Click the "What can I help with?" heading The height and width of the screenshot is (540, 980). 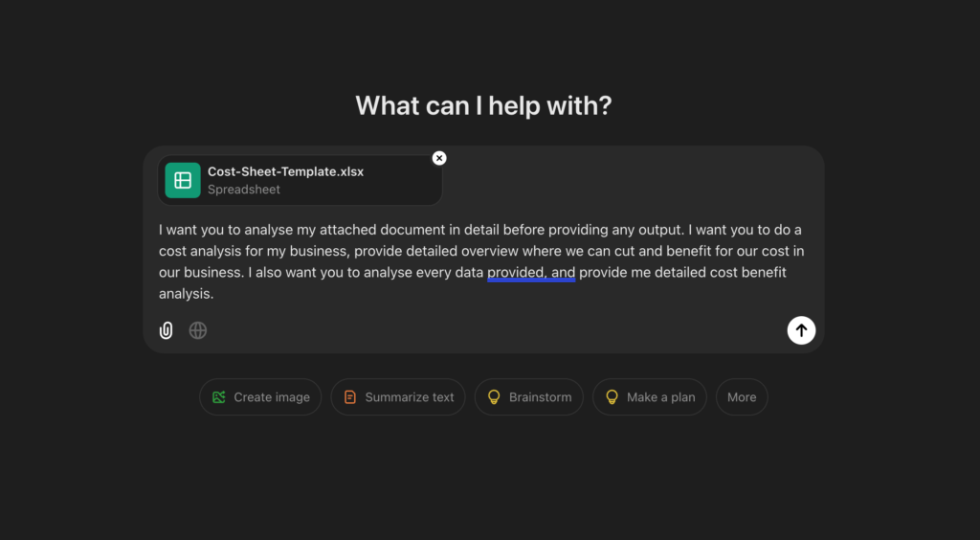point(483,105)
